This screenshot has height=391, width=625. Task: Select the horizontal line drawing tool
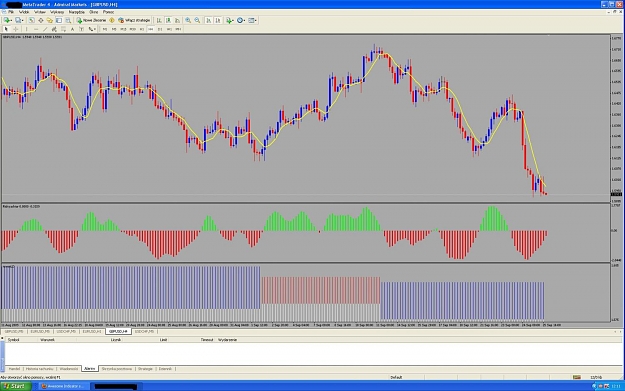(x=36, y=29)
